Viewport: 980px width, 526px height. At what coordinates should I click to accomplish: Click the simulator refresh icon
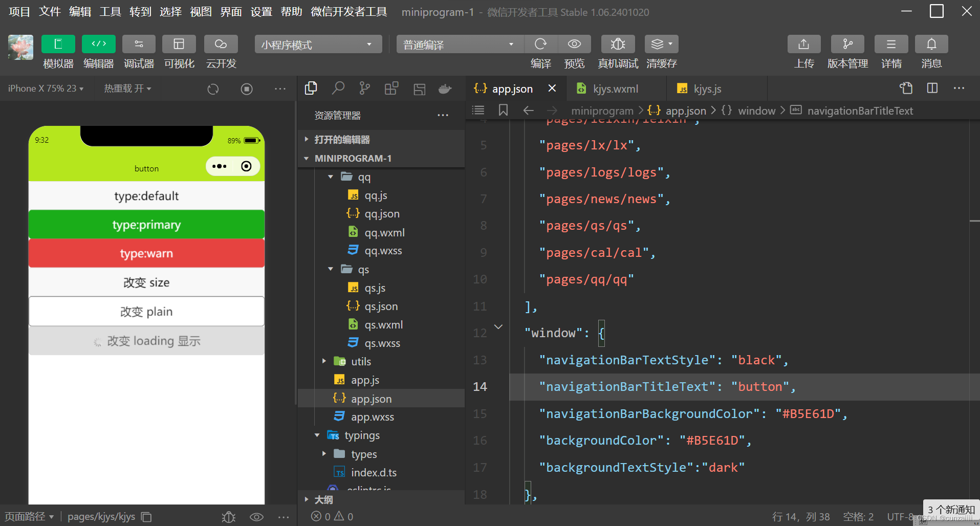coord(213,89)
